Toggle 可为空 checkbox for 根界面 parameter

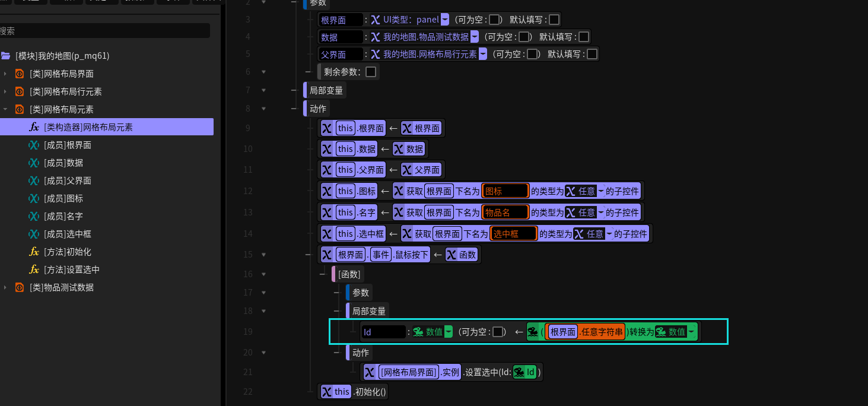point(494,20)
